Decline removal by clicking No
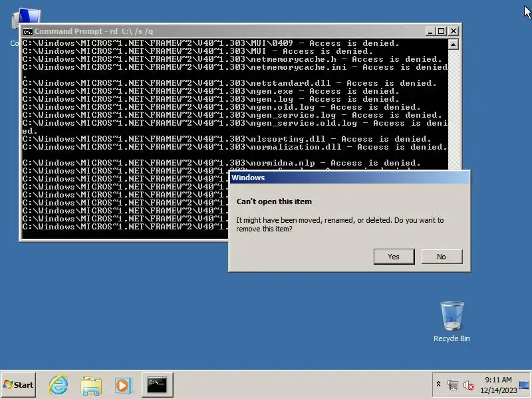Viewport: 532px width, 399px height. click(442, 257)
